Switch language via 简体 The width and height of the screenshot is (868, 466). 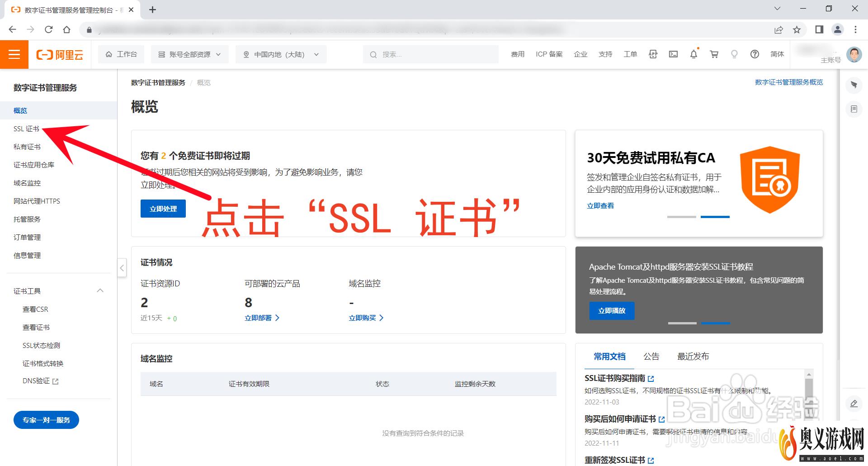coord(777,54)
